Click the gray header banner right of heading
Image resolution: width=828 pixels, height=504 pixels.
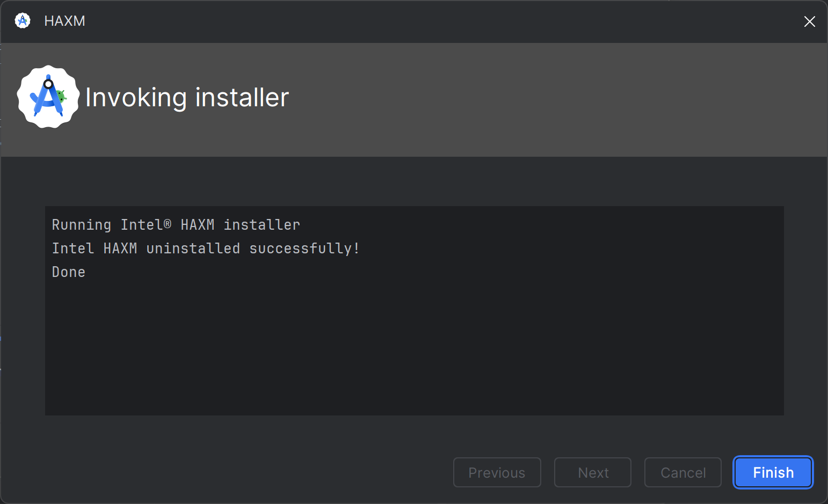tap(537, 99)
